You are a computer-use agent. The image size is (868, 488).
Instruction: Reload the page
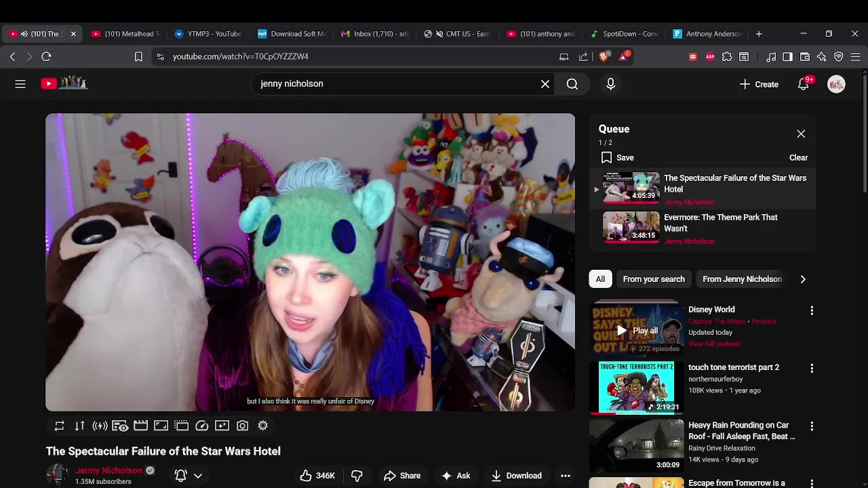46,57
